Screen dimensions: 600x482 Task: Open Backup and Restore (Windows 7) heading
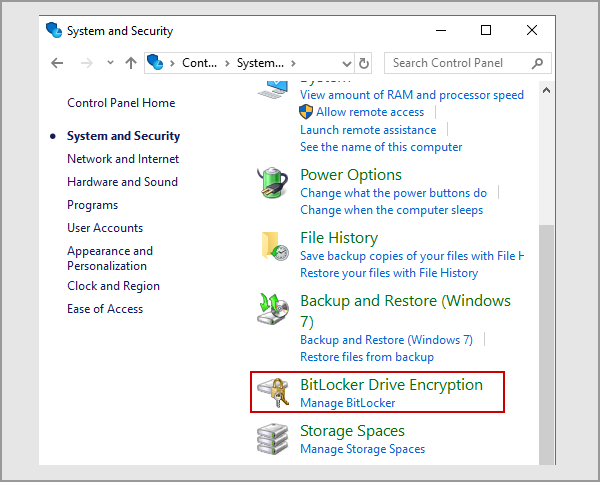point(405,311)
